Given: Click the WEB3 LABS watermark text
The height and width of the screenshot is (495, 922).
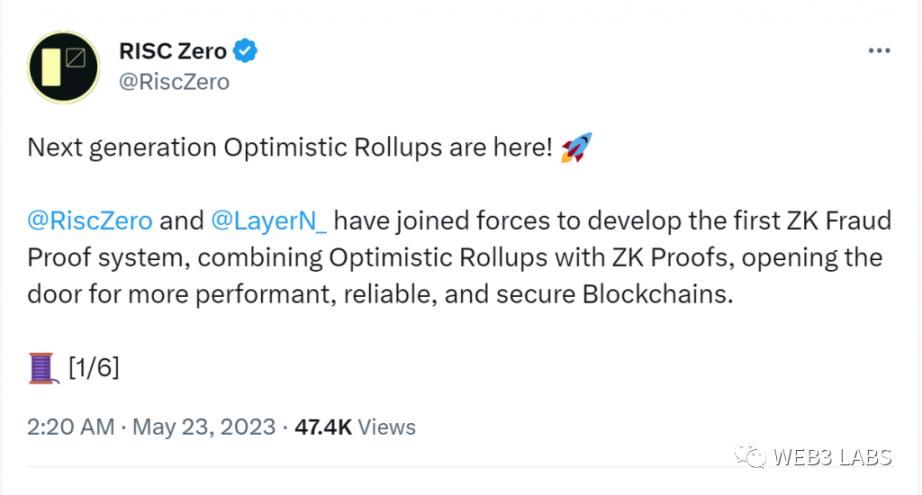Looking at the screenshot, I should coord(835,459).
